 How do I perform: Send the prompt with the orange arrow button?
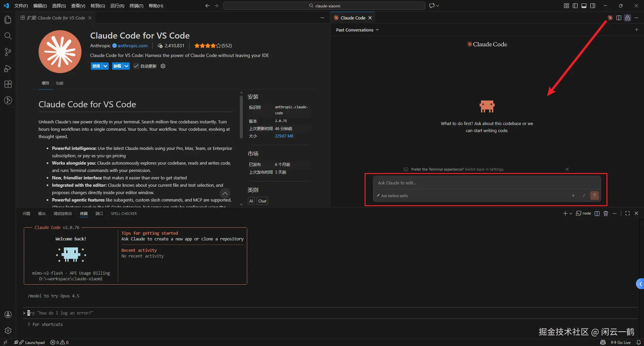(595, 195)
